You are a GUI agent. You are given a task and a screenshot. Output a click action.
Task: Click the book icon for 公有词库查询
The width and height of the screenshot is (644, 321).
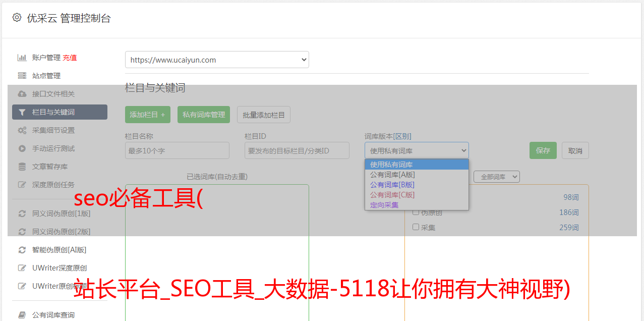(22, 315)
